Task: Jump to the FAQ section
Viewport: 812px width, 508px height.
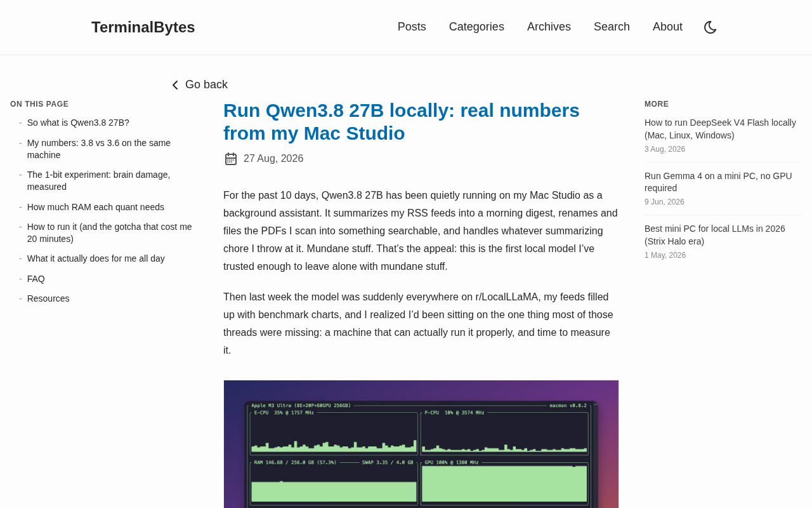Action: [x=36, y=279]
